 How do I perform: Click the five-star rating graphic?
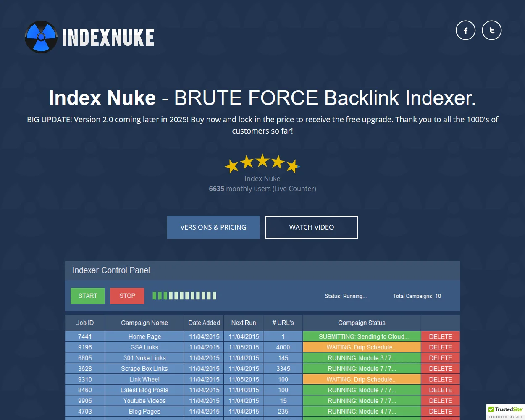tap(262, 163)
